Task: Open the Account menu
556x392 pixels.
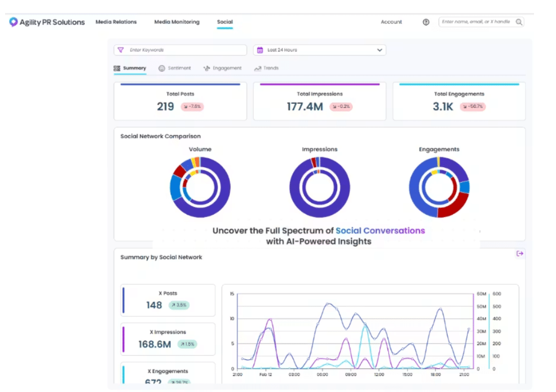Action: click(392, 22)
